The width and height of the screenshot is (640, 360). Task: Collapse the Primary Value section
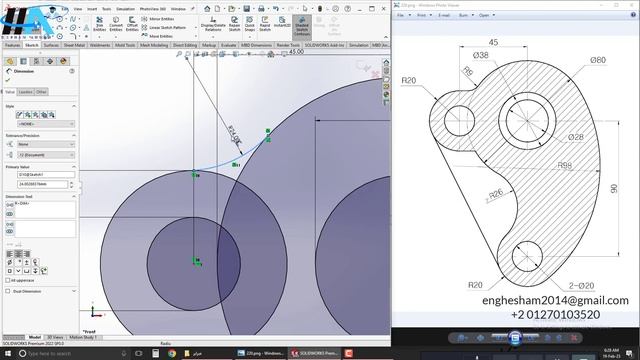pyautogui.click(x=74, y=167)
